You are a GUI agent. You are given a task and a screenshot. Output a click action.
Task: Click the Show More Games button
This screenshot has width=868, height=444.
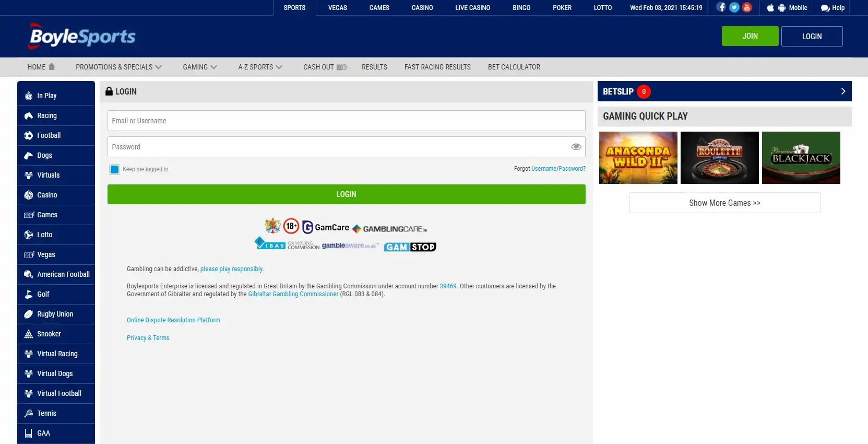(x=724, y=203)
